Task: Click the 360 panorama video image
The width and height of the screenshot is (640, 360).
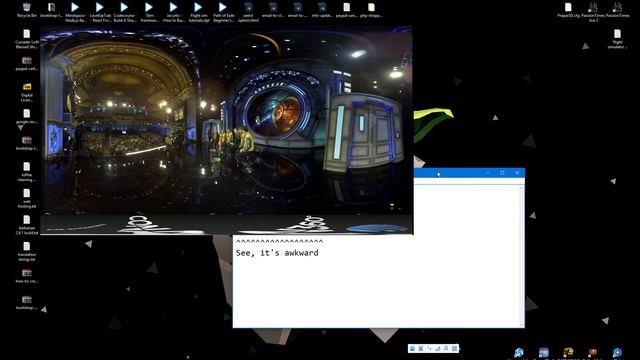Action: [227, 131]
